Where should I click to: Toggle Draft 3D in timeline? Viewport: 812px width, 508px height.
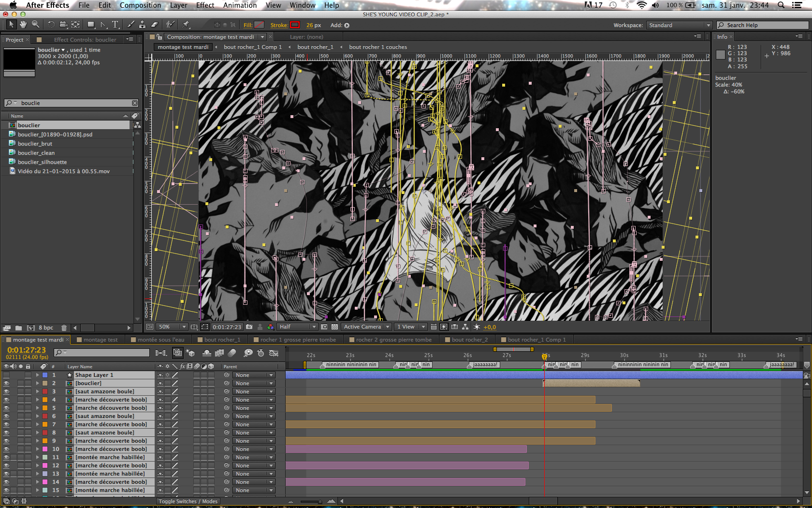pyautogui.click(x=190, y=353)
